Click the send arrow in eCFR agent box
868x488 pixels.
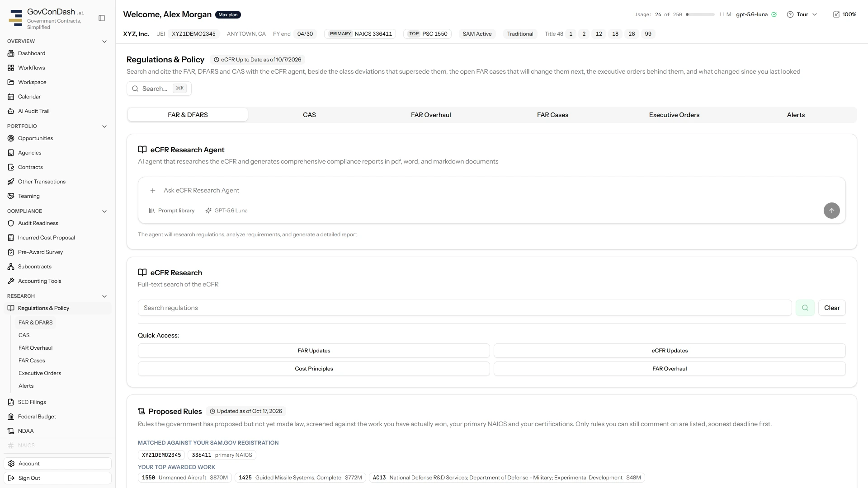[831, 211]
